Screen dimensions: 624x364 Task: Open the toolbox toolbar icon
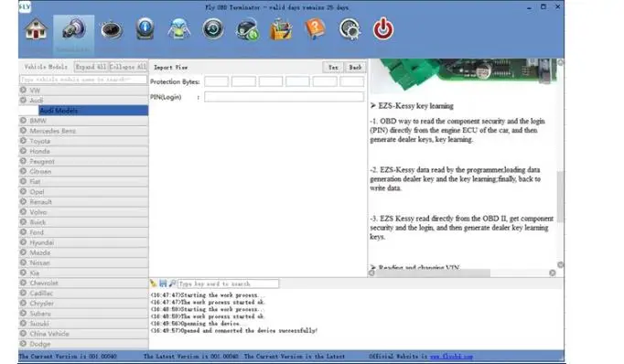tap(281, 30)
